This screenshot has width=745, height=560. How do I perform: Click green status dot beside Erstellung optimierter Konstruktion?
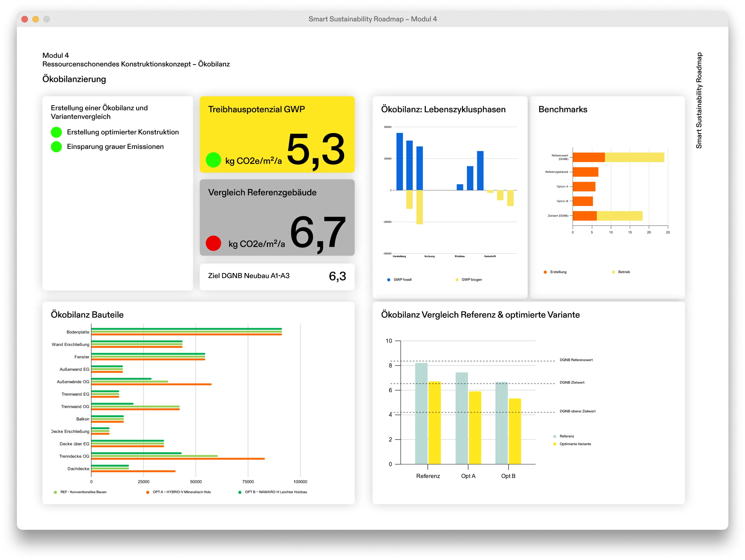coord(56,132)
